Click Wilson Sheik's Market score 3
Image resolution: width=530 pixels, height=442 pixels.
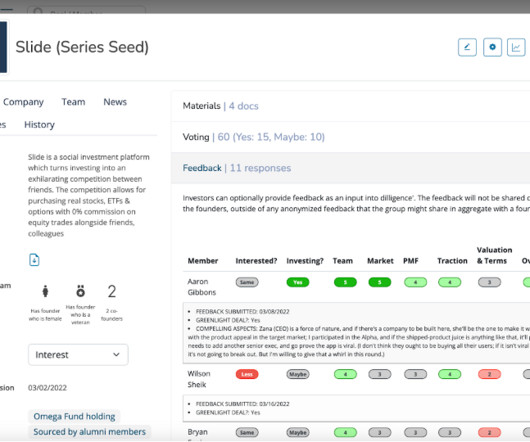coord(380,374)
